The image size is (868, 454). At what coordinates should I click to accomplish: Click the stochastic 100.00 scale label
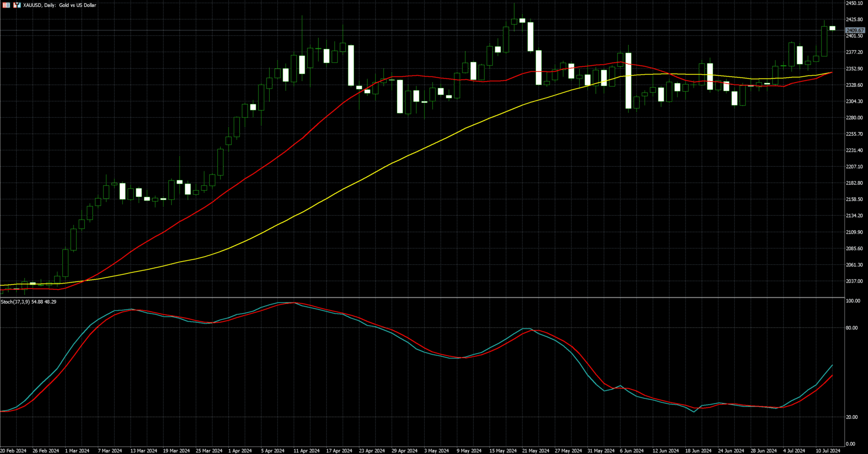853,301
